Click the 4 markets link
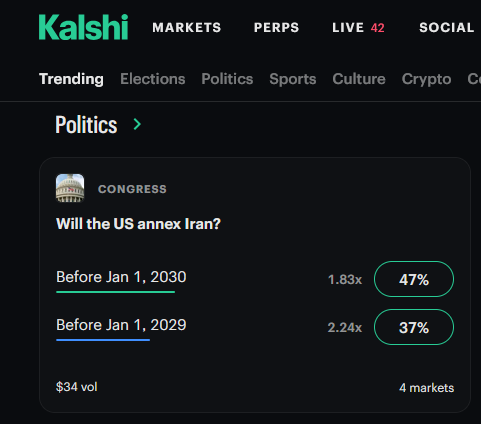Viewport: 481px width, 424px height. coord(426,388)
